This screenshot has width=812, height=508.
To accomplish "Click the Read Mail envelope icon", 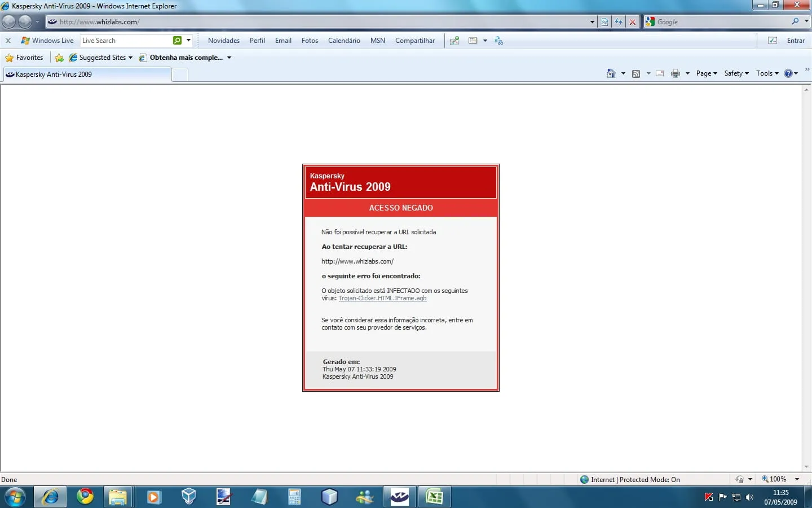I will click(660, 73).
